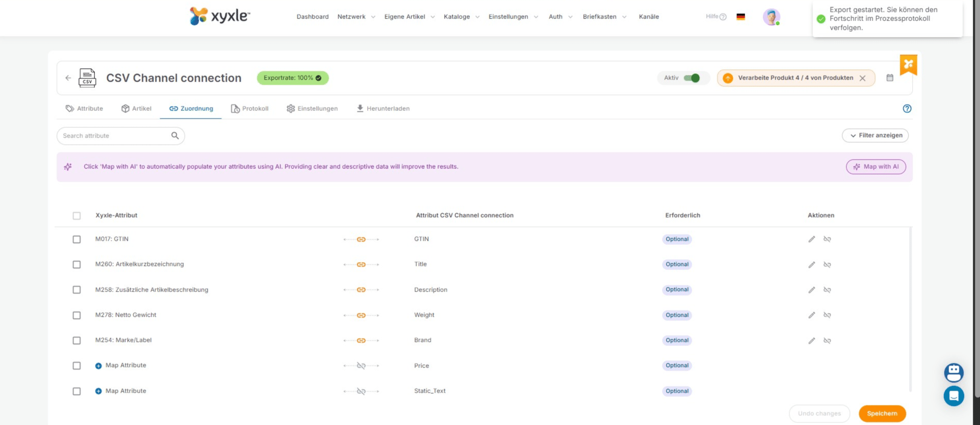Check the M260: Artikelkurzbezeichnung row checkbox
980x425 pixels.
(77, 264)
